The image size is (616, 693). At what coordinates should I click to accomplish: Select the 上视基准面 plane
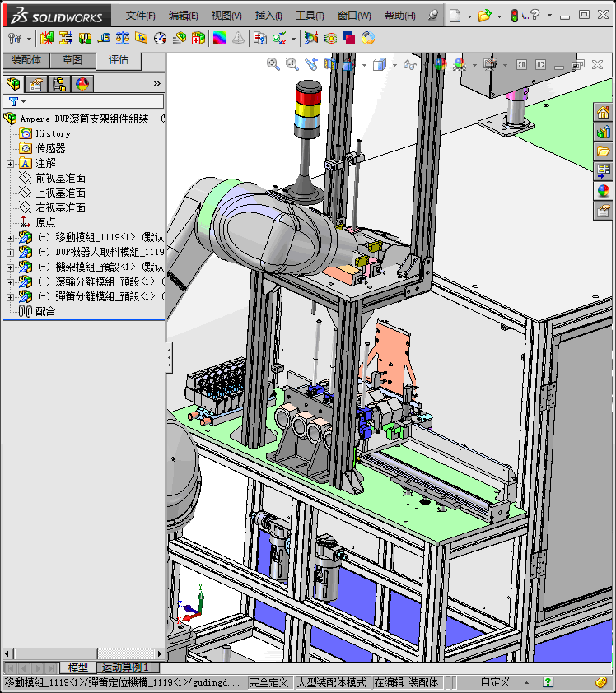(x=61, y=193)
